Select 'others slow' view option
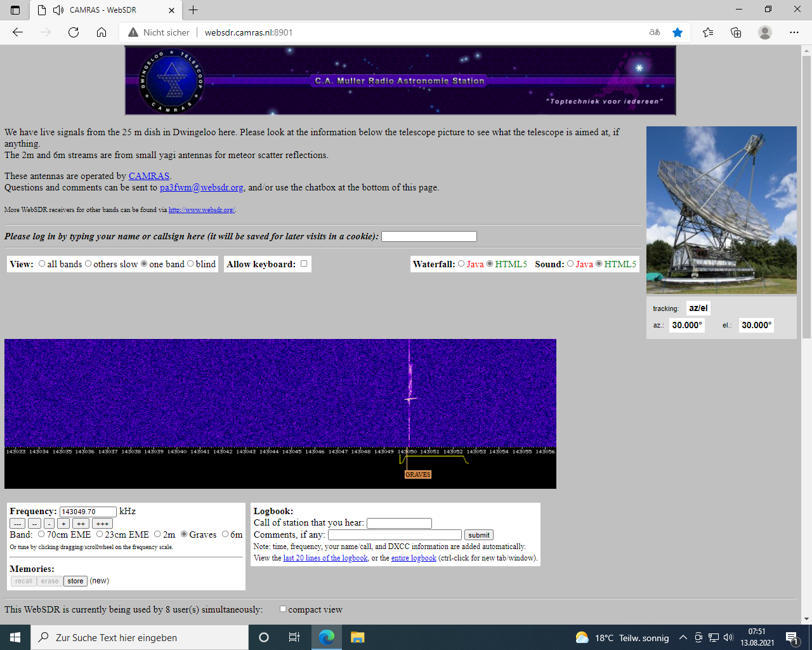This screenshot has width=812, height=650. [x=88, y=264]
